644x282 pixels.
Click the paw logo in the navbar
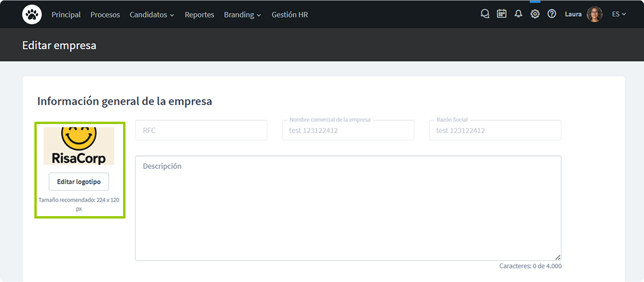32,14
